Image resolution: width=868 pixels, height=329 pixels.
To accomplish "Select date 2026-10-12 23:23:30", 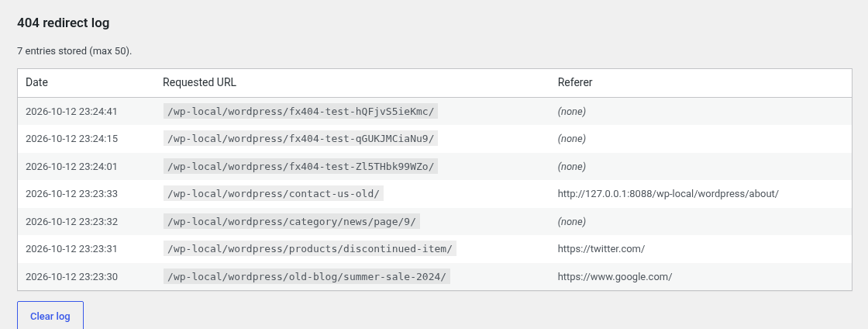I will 71,276.
